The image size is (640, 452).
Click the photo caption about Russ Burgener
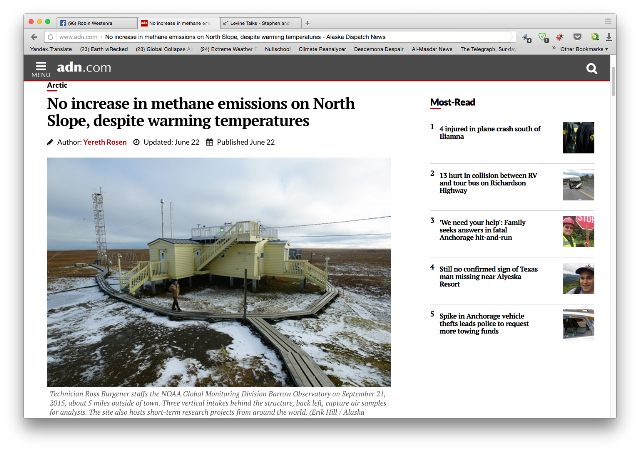point(218,403)
